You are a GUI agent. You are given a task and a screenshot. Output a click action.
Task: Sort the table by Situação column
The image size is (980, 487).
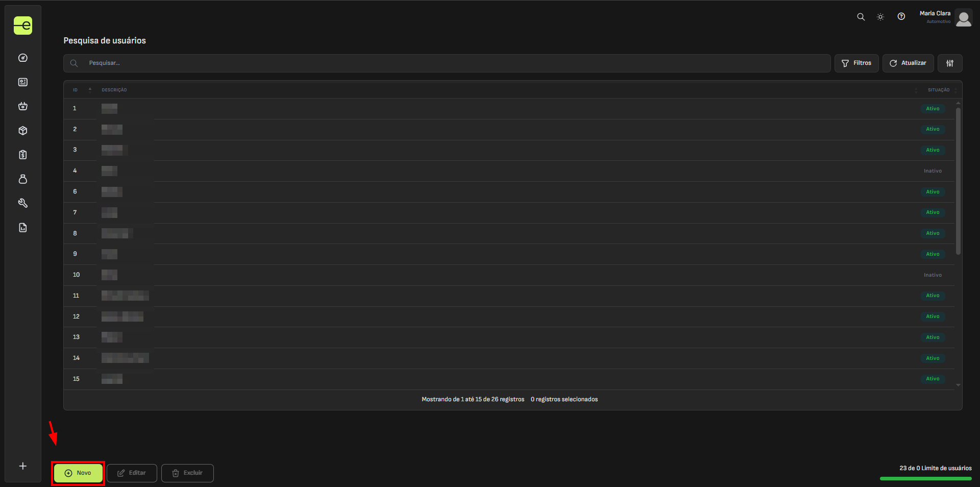(x=938, y=90)
